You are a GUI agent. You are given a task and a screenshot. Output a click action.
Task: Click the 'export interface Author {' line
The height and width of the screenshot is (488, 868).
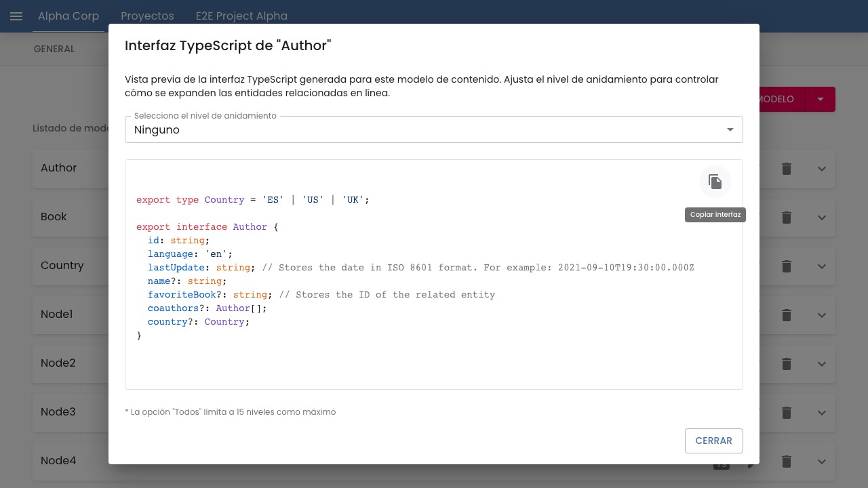[208, 227]
